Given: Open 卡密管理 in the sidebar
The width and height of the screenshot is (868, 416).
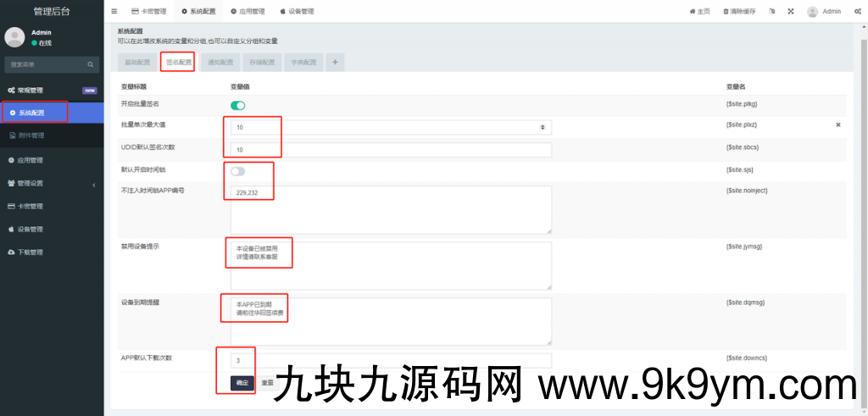Looking at the screenshot, I should (52, 207).
